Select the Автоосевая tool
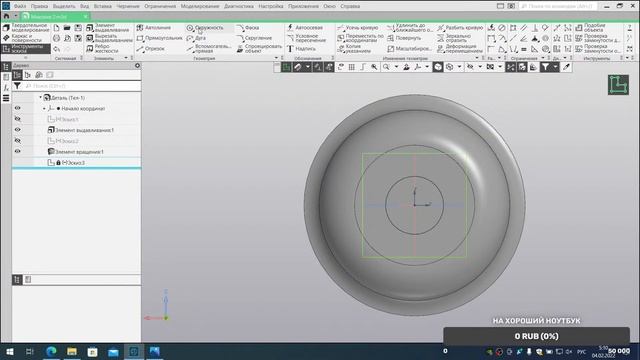 tap(305, 28)
